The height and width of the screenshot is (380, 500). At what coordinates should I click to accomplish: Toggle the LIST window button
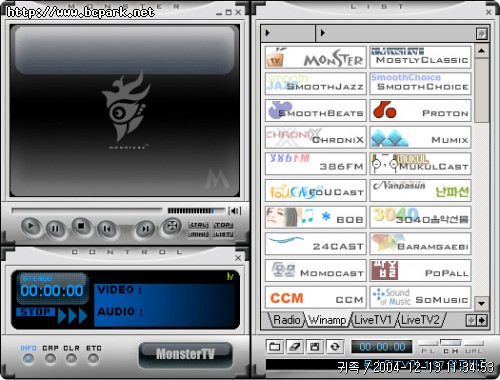[x=223, y=234]
